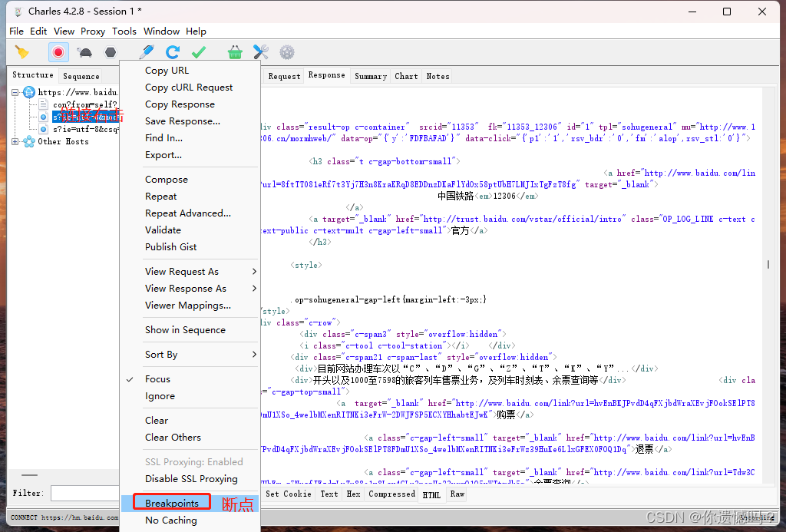Viewport: 786px width, 532px height.
Task: Switch to the Raw bottom tab
Action: point(457,494)
